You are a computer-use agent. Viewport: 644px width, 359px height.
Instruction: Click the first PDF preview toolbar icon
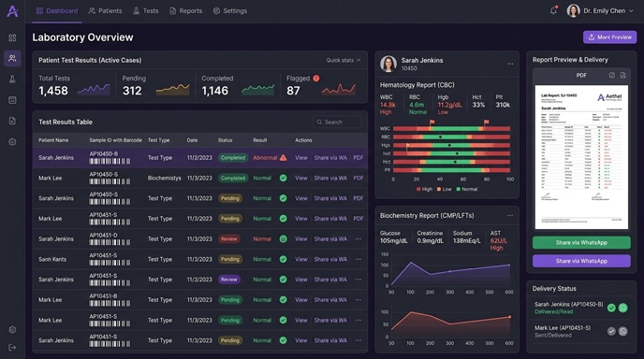612,75
